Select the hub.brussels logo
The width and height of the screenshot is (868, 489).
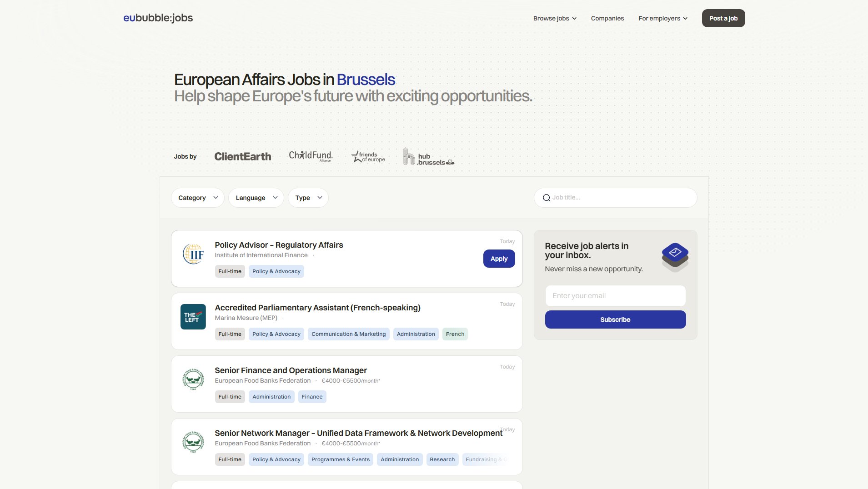tap(428, 157)
